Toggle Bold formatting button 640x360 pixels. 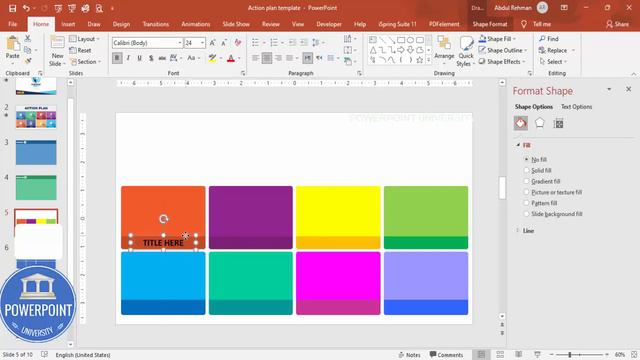[117, 58]
